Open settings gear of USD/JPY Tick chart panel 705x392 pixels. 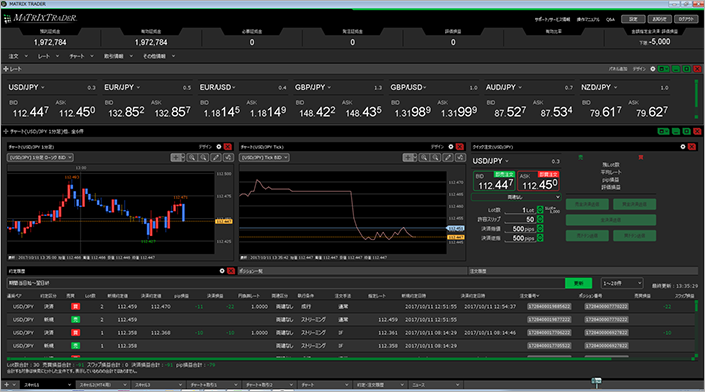pos(451,147)
